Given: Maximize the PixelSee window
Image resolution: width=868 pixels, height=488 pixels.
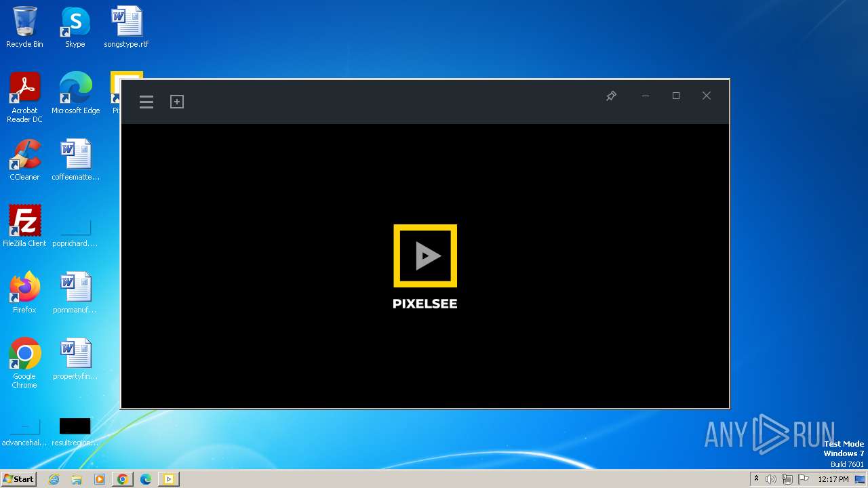Looking at the screenshot, I should tap(676, 96).
